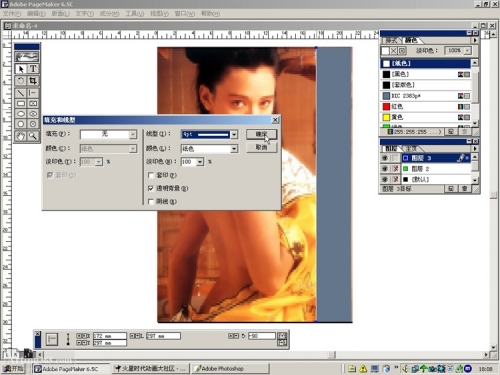Viewport: 500px width, 375px height.
Task: Select the black color swatch row
Action: (426, 74)
